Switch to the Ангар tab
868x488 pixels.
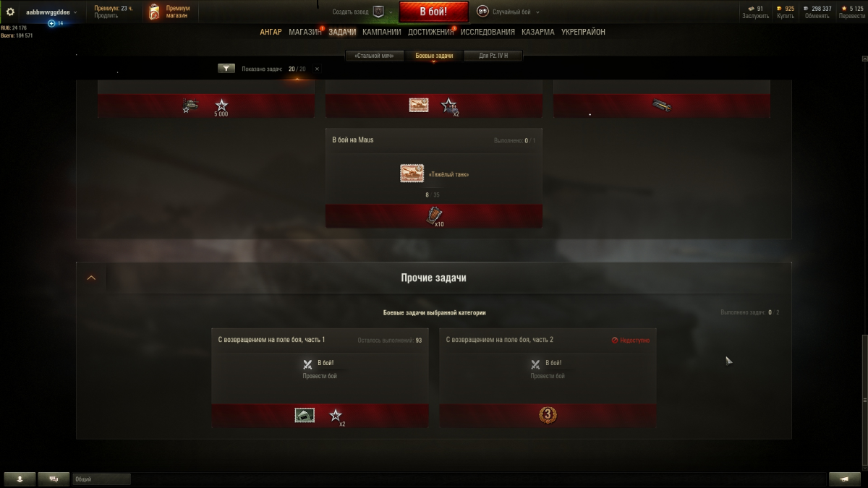[271, 32]
